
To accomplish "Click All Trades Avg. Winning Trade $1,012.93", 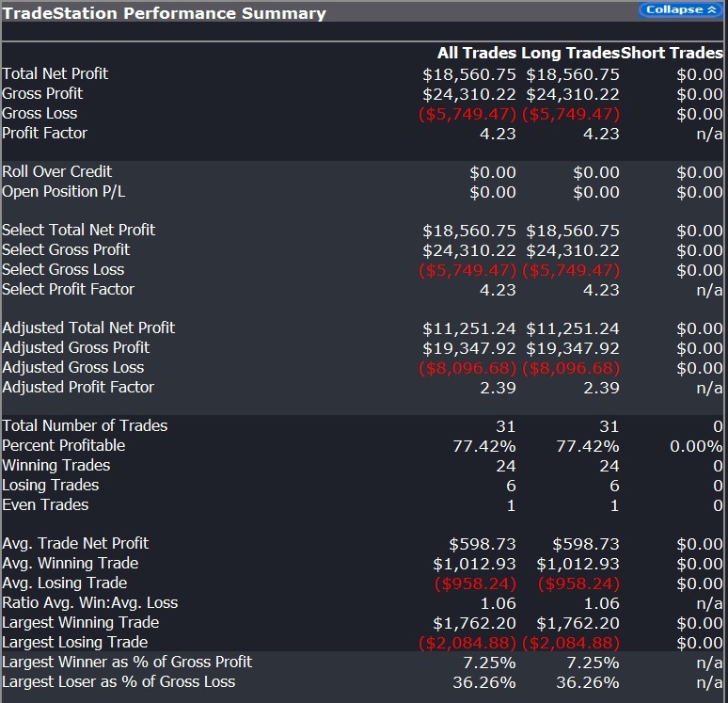I will (x=474, y=564).
